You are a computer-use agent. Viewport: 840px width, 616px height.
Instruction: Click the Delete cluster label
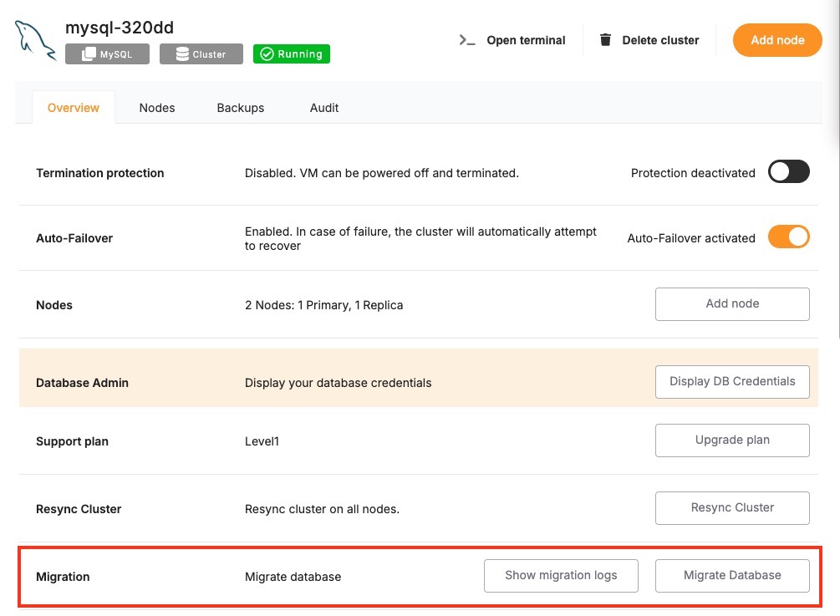[660, 40]
